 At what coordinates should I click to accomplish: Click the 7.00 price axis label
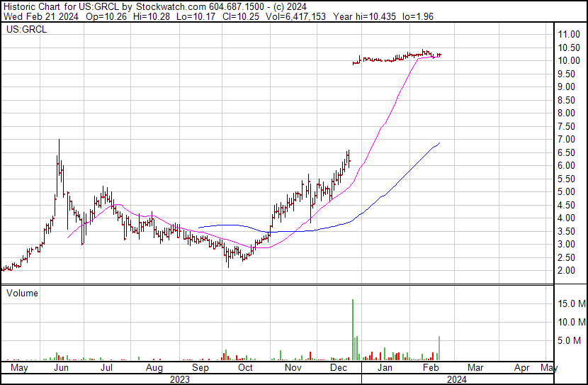click(x=566, y=140)
